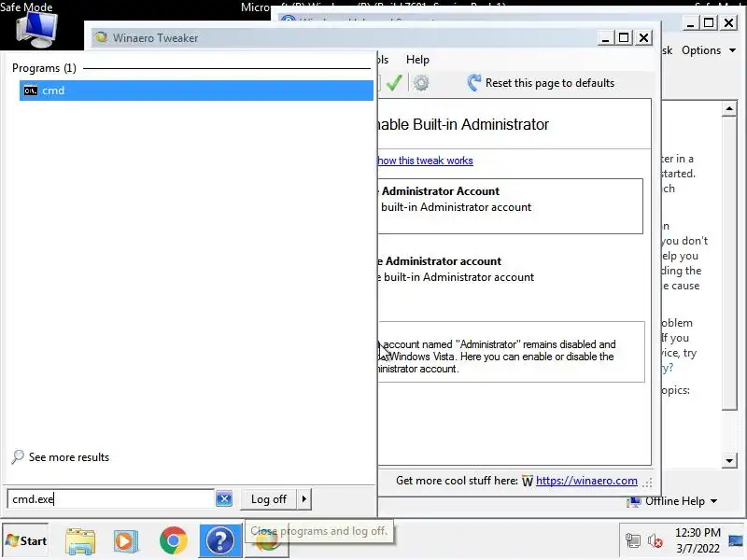Click the green checkmark toolbar icon

tap(394, 82)
